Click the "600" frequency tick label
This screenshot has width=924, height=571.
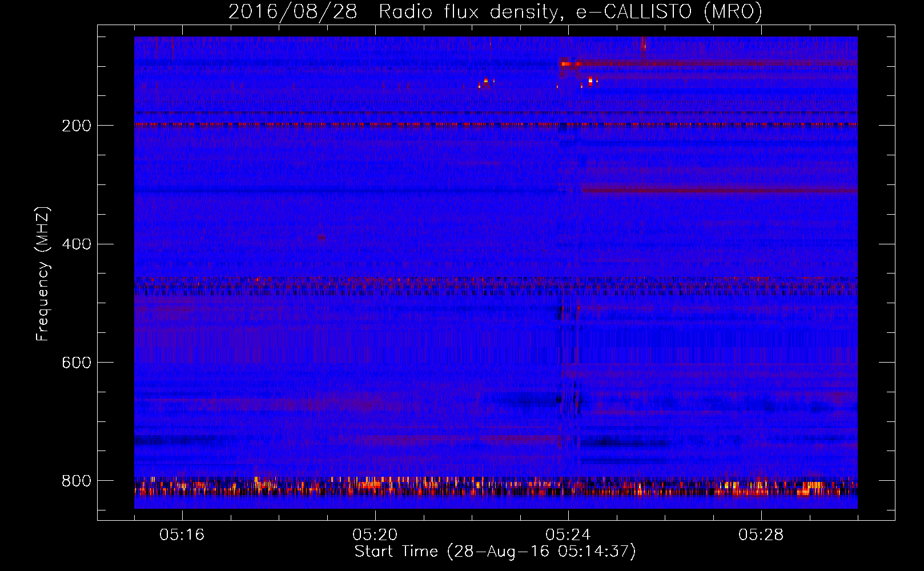pyautogui.click(x=77, y=363)
